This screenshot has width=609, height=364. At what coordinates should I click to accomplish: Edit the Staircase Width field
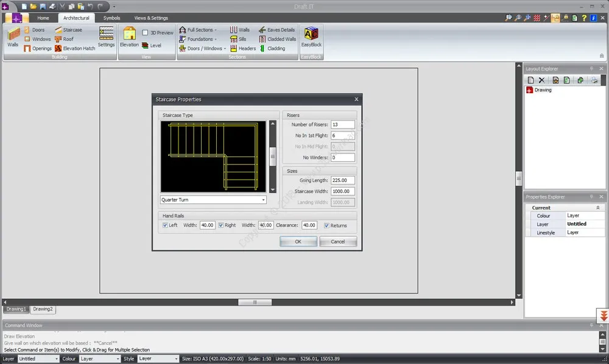342,191
